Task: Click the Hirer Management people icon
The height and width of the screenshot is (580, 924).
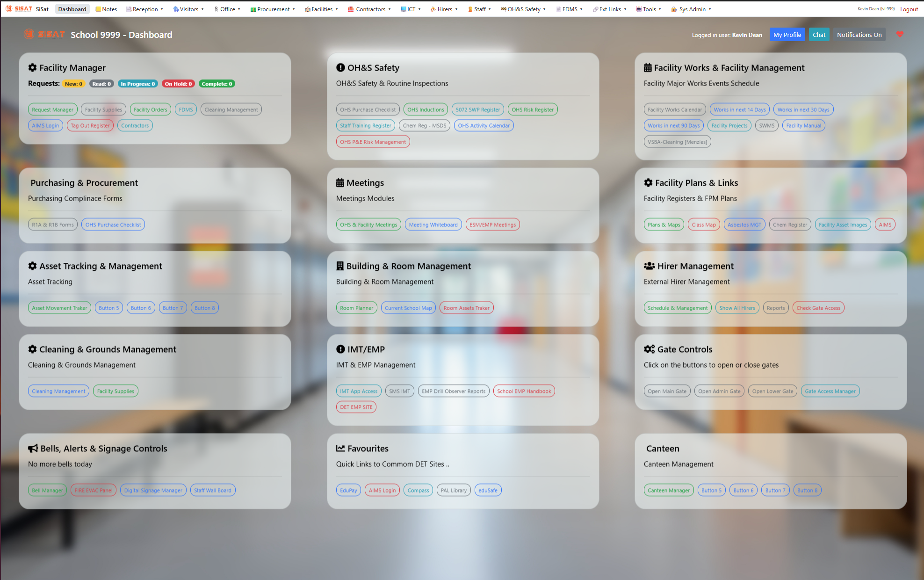Action: click(x=649, y=266)
